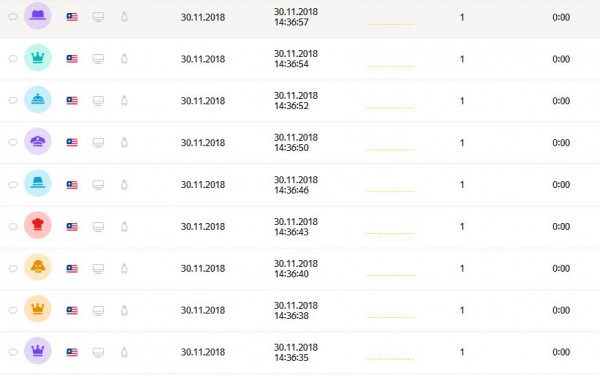The height and width of the screenshot is (376, 600).
Task: Click the yellow activity line at 14:36:46
Action: [x=390, y=191]
